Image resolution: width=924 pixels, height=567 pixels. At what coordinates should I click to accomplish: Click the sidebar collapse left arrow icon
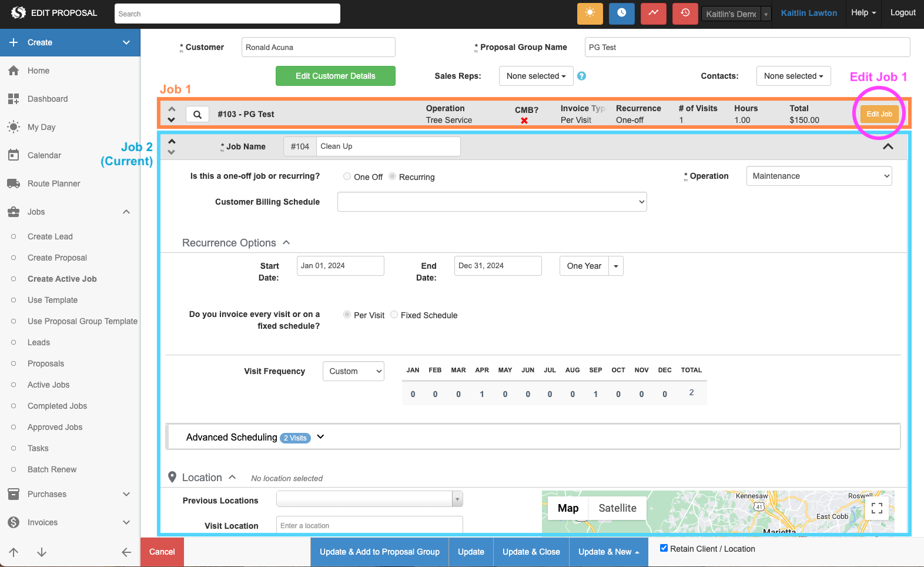pos(126,552)
